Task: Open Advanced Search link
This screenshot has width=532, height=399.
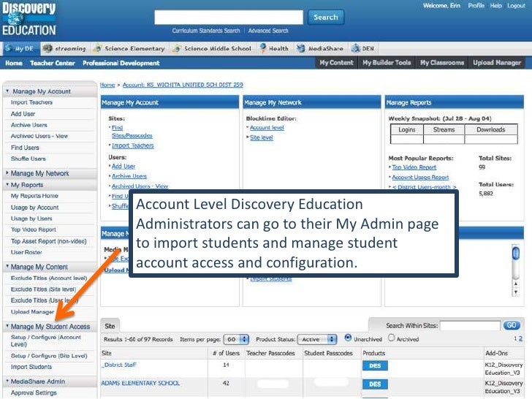Action: click(268, 31)
